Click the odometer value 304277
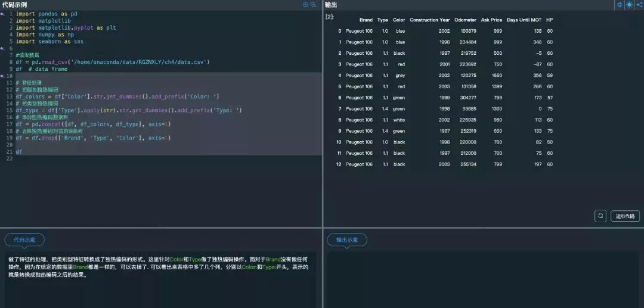This screenshot has width=644, height=308. [x=469, y=98]
